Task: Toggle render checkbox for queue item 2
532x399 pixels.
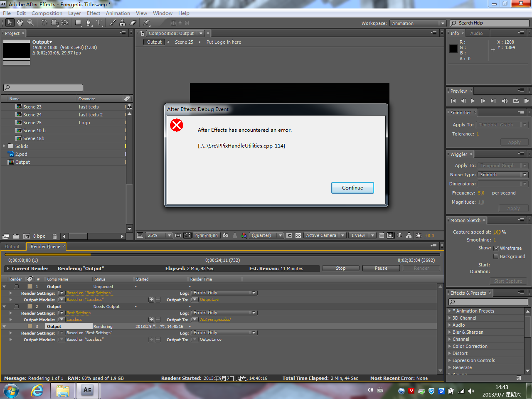Action: coord(17,306)
